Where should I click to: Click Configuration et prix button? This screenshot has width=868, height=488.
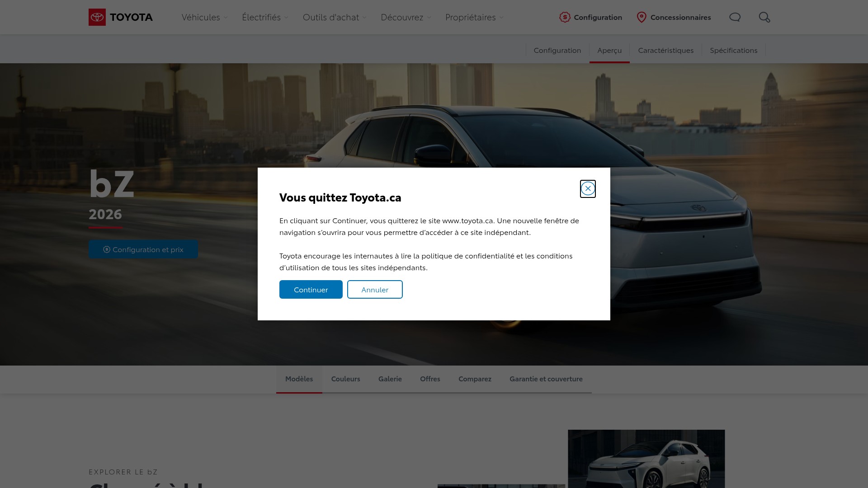coord(143,249)
